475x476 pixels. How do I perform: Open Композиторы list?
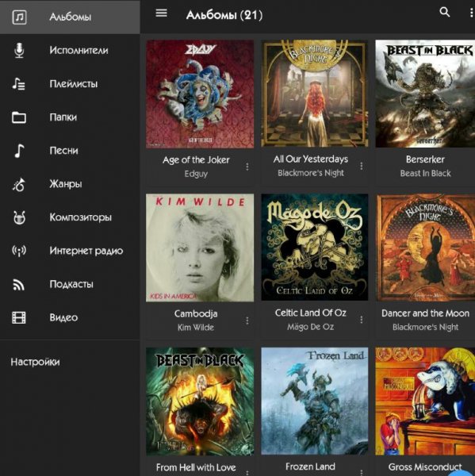pos(70,217)
